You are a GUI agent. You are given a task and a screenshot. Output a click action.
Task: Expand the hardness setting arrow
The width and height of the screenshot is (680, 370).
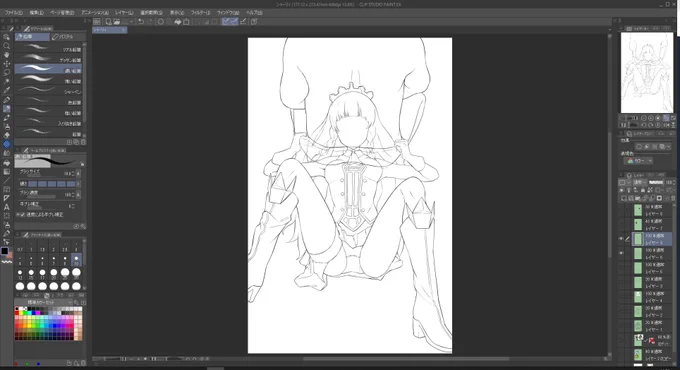pyautogui.click(x=78, y=184)
